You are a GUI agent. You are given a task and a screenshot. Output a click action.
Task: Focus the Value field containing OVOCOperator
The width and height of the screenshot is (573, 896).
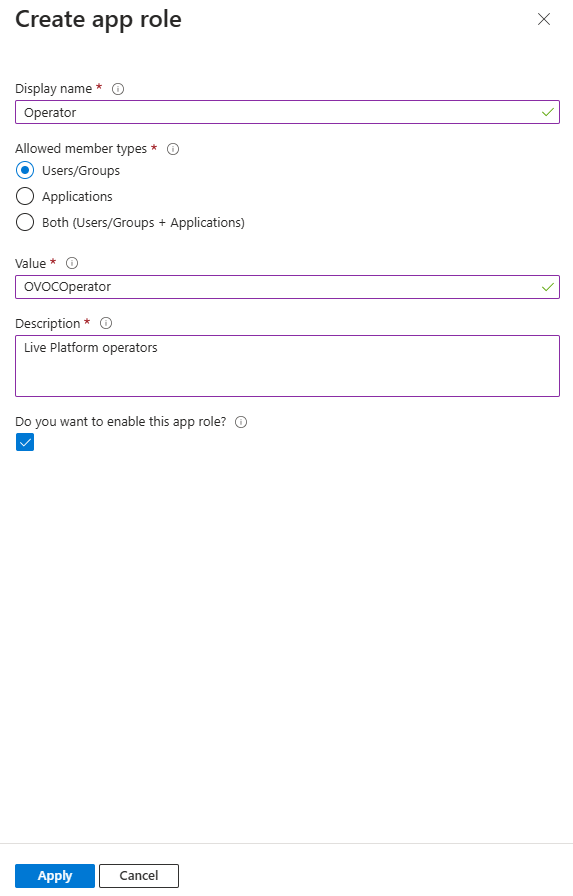click(x=287, y=287)
